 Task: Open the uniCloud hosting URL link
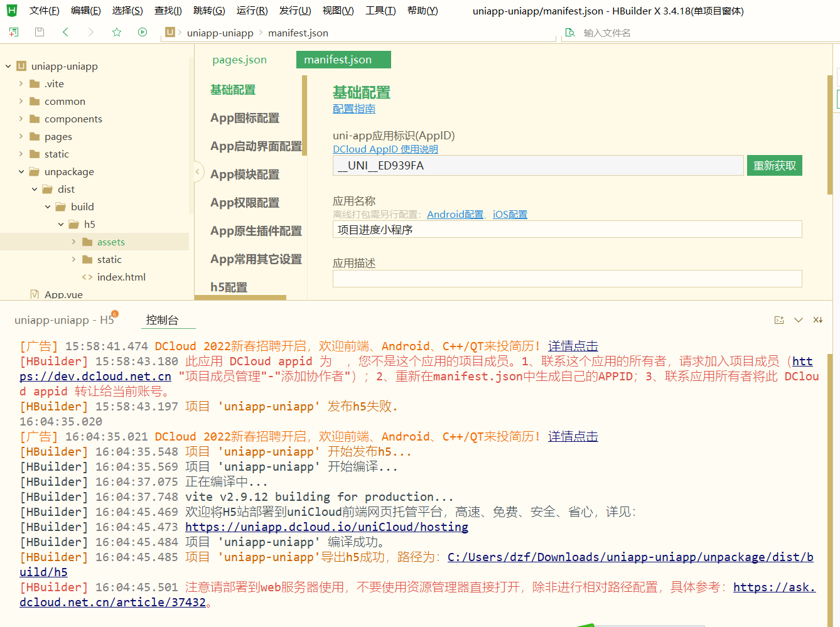(x=326, y=527)
